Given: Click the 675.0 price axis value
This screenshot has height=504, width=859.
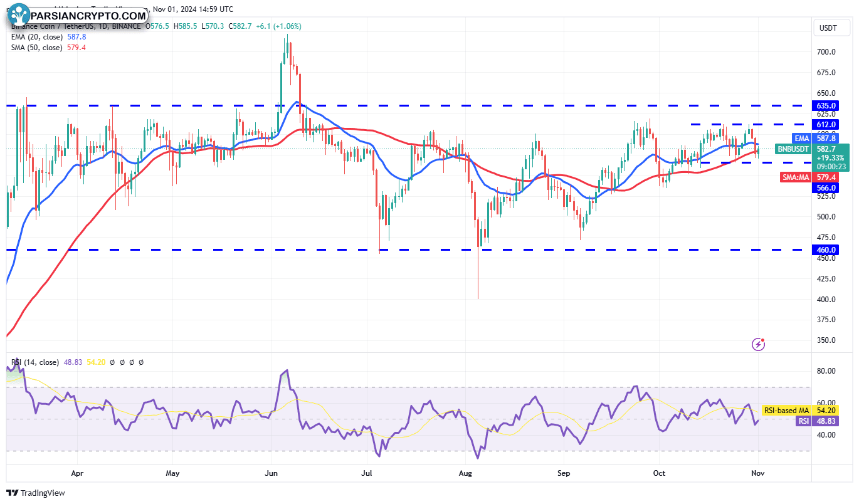Looking at the screenshot, I should coord(826,73).
